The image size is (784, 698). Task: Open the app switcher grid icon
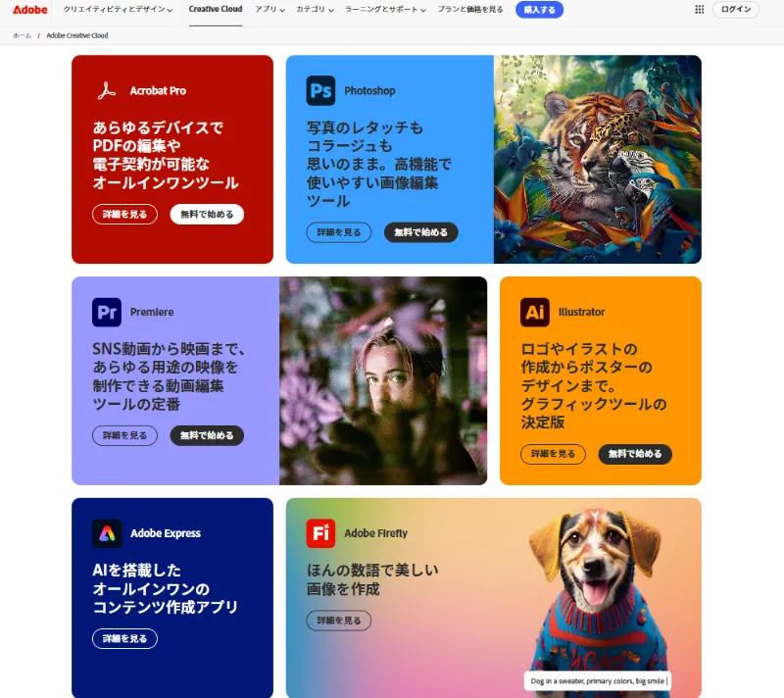[x=699, y=10]
